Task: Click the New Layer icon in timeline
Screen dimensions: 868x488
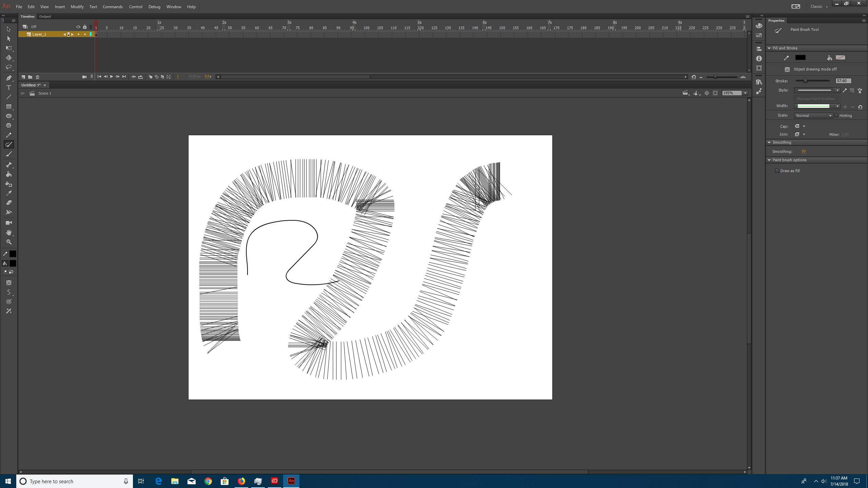Action: [x=23, y=77]
